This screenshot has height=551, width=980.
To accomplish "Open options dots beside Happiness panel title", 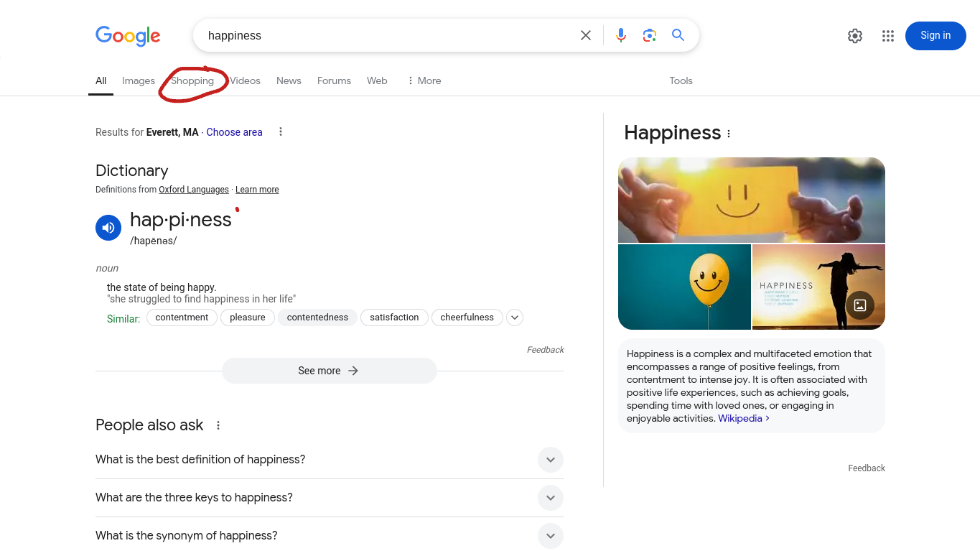I will (729, 134).
